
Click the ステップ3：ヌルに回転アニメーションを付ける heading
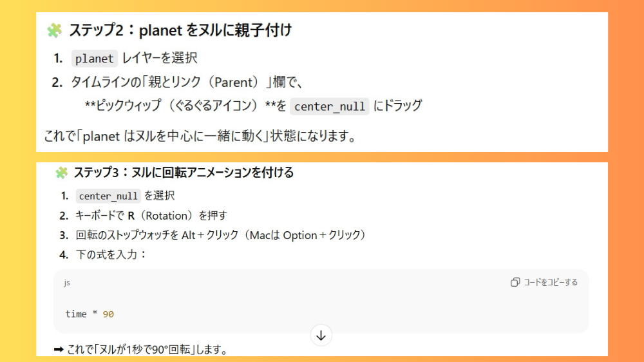(x=184, y=173)
